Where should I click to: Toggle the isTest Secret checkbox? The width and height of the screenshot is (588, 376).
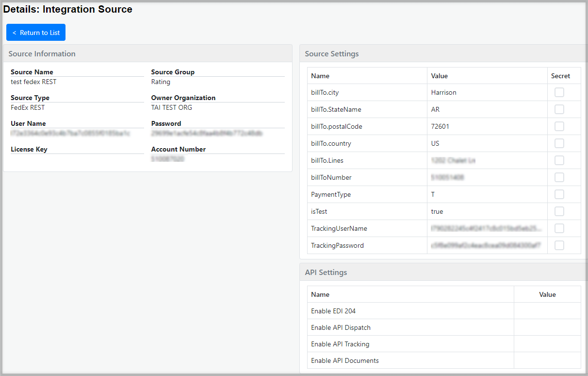[x=559, y=211]
